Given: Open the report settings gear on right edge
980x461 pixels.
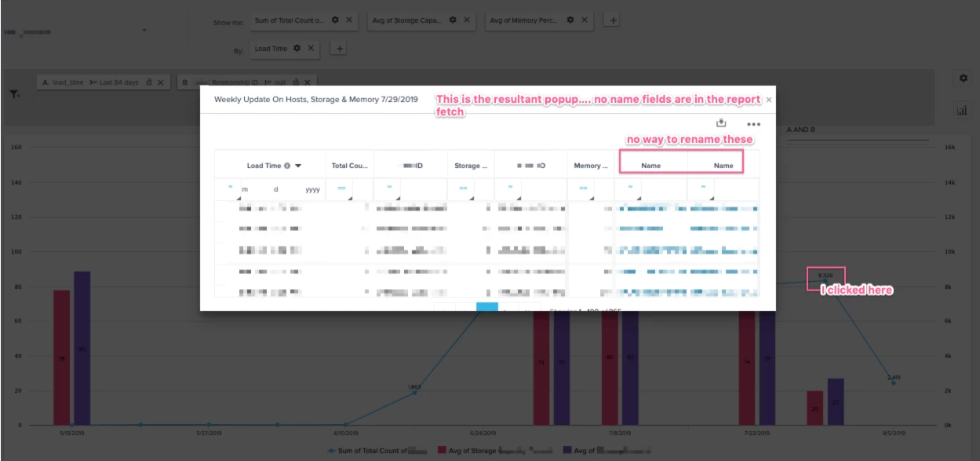Looking at the screenshot, I should pyautogui.click(x=964, y=79).
